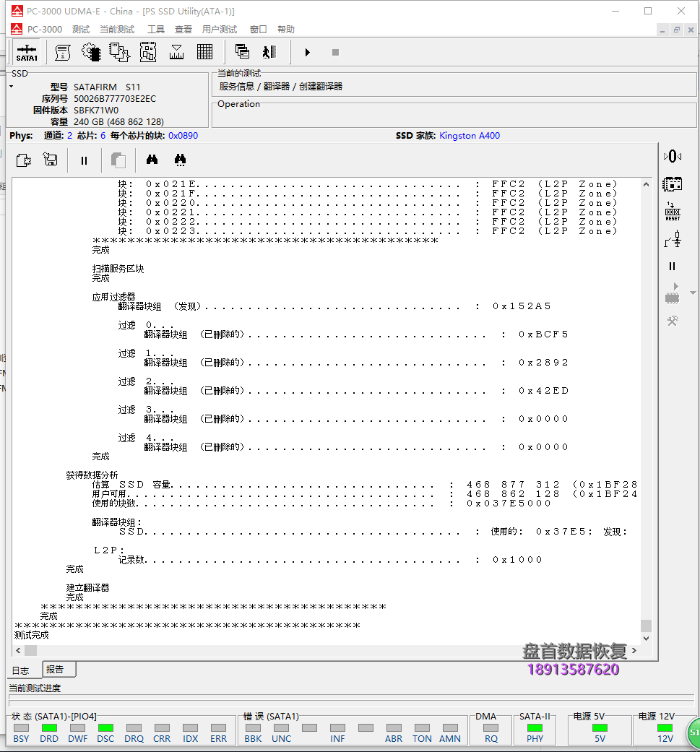Click the 5V power indicator

pyautogui.click(x=600, y=728)
